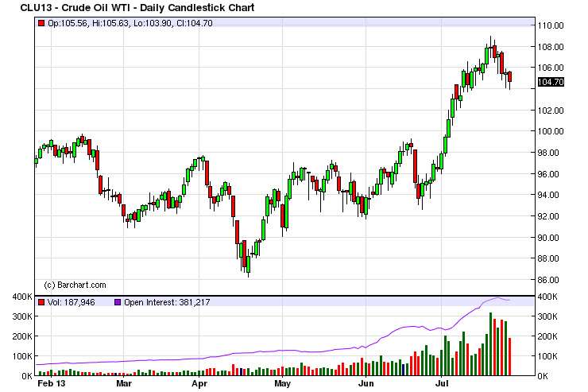Click the right 300K open interest axis label
588x392 pixels.
(x=547, y=316)
